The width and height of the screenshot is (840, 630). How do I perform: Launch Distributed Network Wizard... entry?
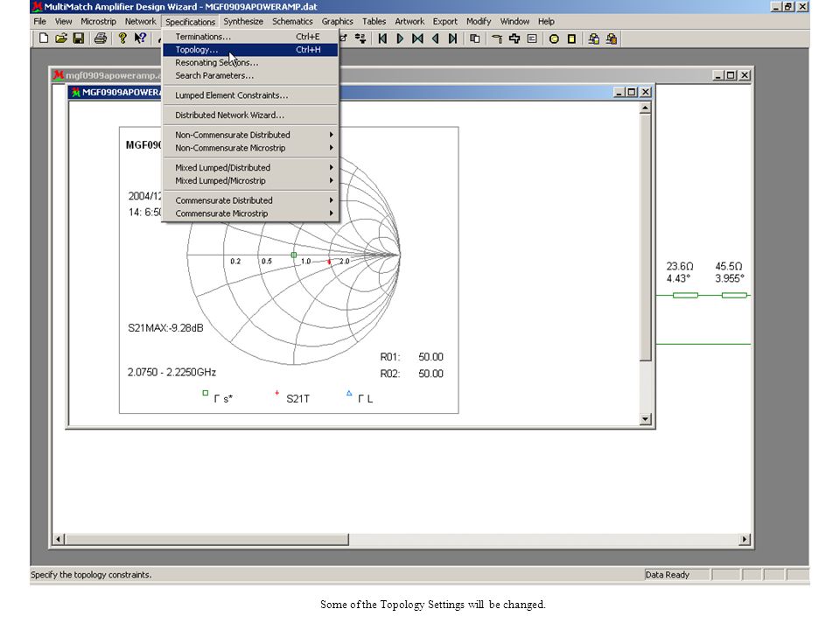coord(250,115)
